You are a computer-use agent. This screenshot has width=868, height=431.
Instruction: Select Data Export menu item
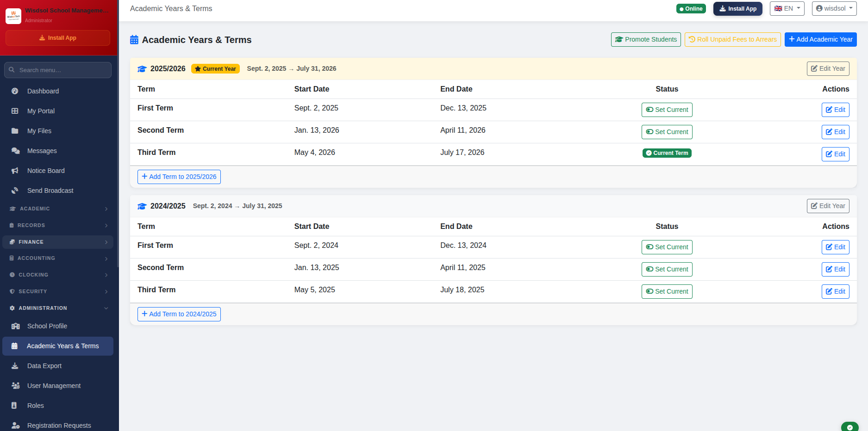click(x=58, y=366)
